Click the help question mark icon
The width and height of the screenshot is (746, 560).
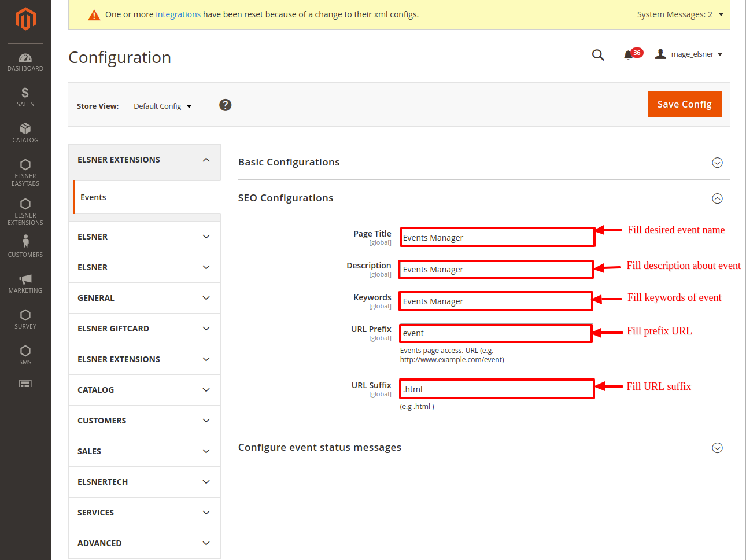tap(225, 105)
